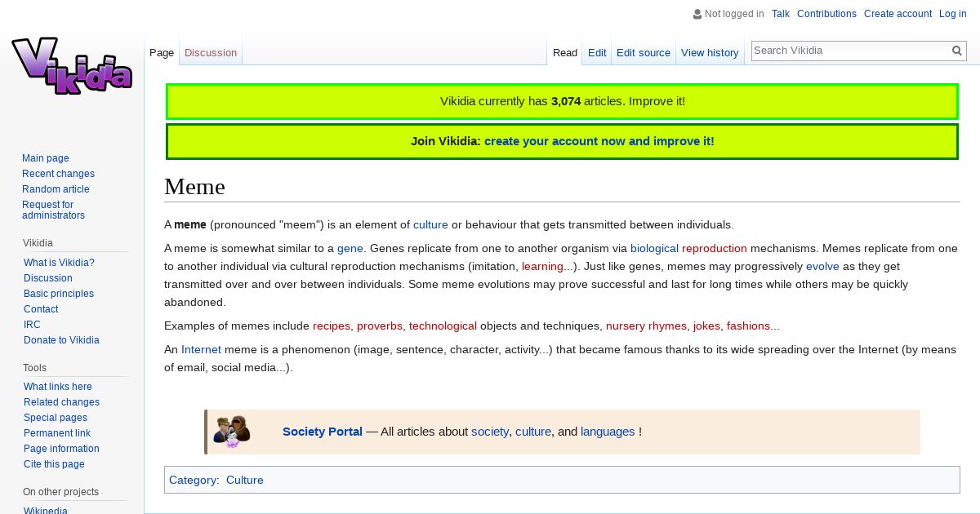Image resolution: width=980 pixels, height=514 pixels.
Task: Follow the evolve link
Action: [x=822, y=266]
